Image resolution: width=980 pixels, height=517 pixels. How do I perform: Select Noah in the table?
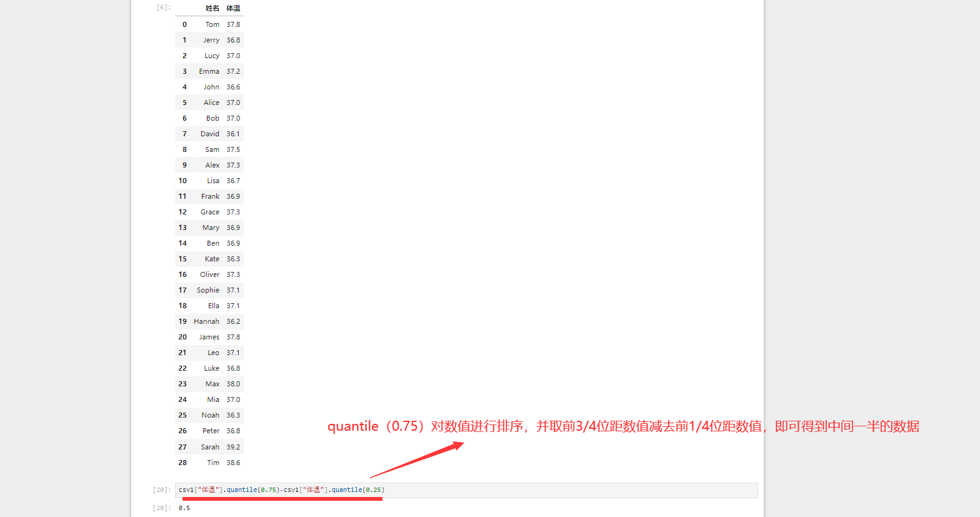(211, 415)
